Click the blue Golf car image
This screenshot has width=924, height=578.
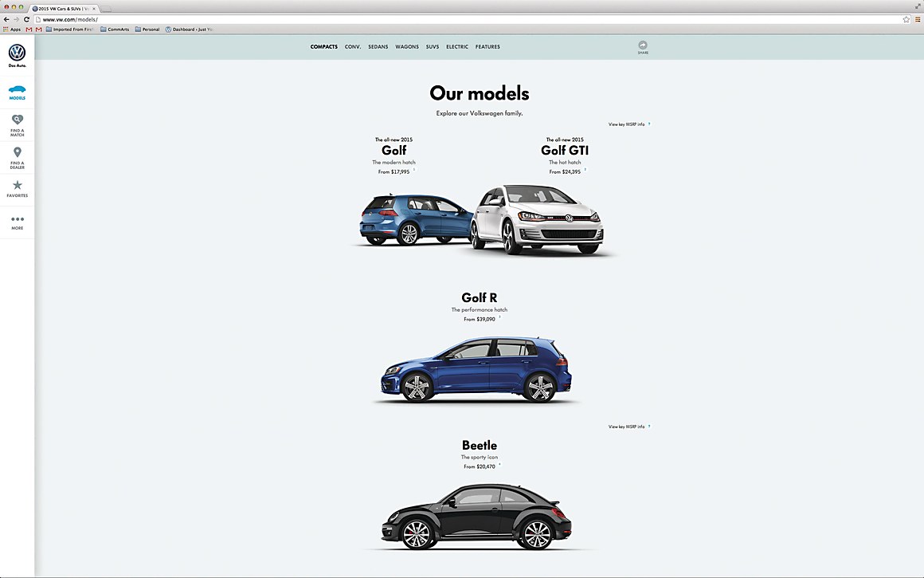(x=415, y=219)
